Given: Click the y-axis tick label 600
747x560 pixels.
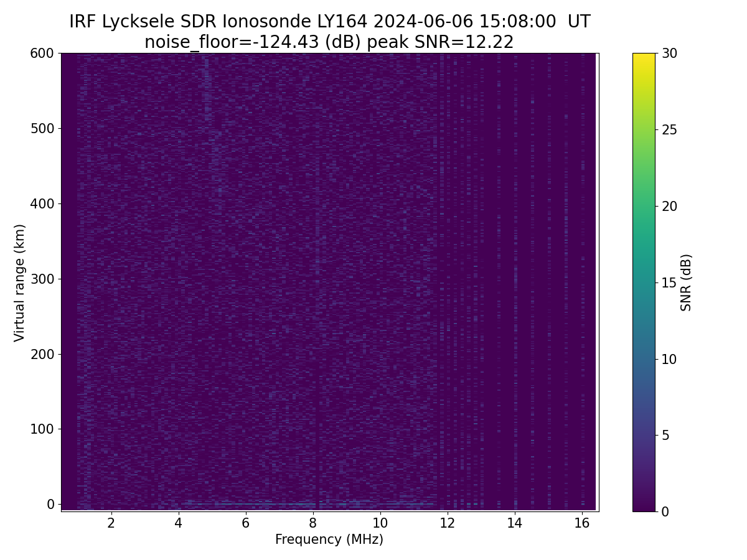Looking at the screenshot, I should coord(42,54).
